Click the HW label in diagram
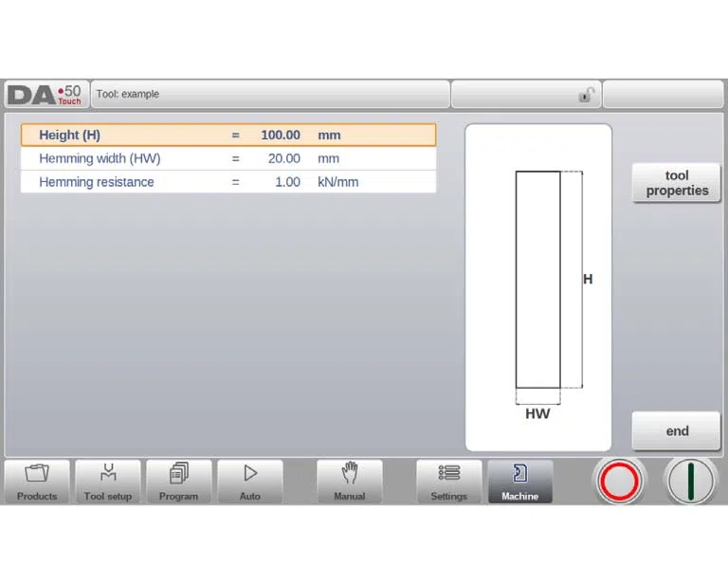This screenshot has width=728, height=583. point(537,413)
